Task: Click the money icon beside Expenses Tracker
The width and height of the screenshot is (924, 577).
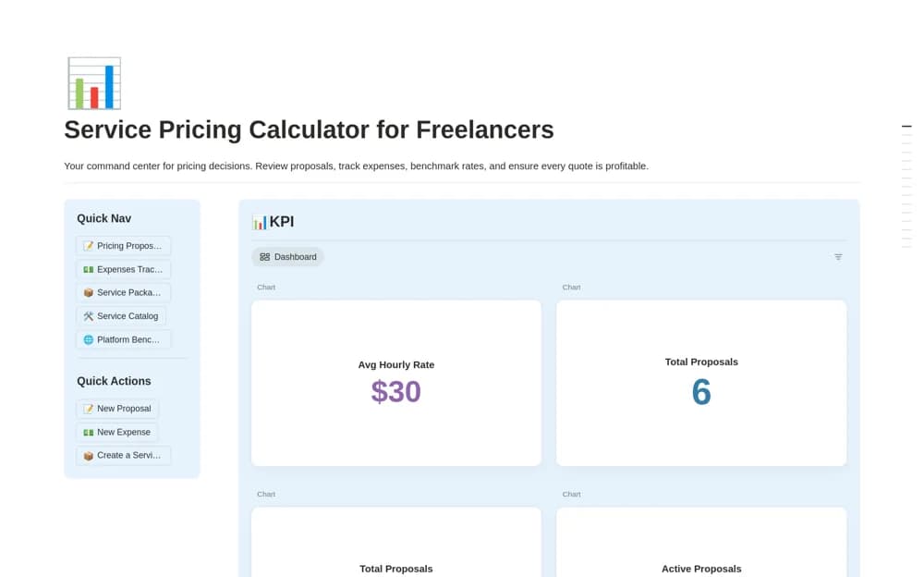Action: click(x=89, y=270)
